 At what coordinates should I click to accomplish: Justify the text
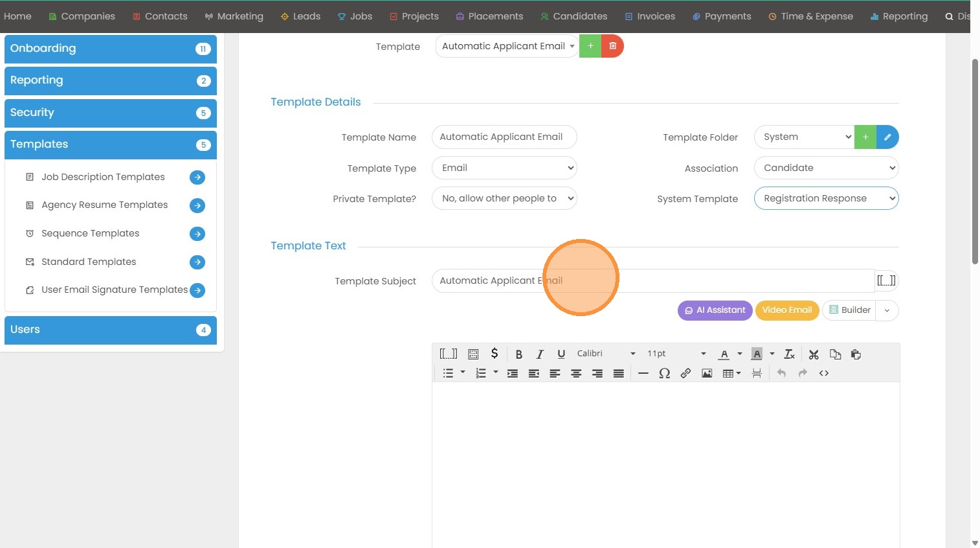(619, 373)
